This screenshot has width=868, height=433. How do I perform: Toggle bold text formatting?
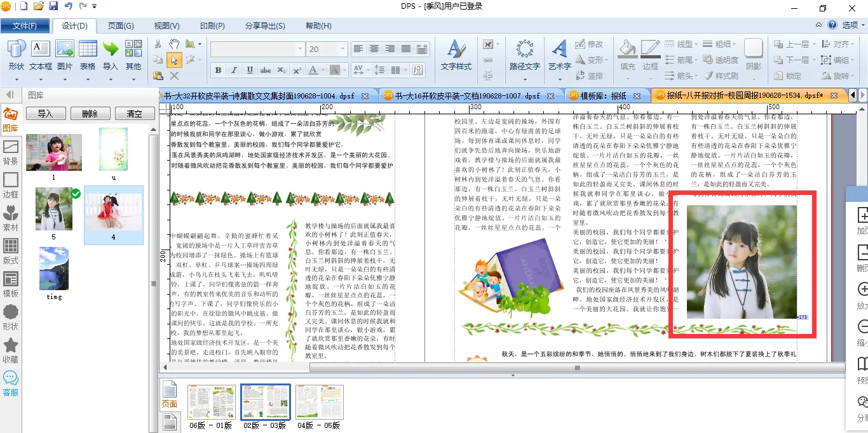tap(218, 70)
